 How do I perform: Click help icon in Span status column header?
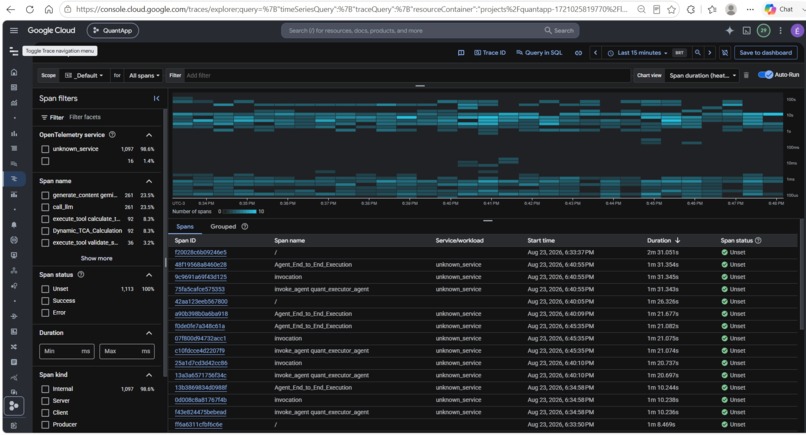pyautogui.click(x=758, y=240)
